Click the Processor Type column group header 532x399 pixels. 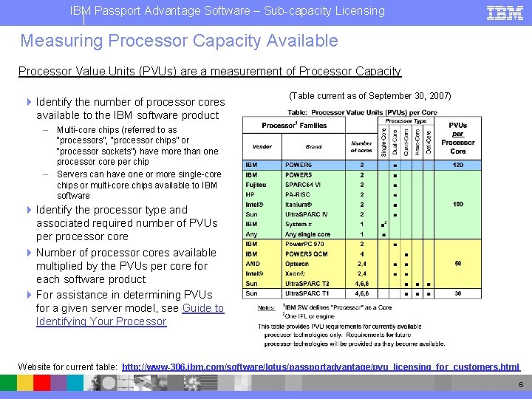pyautogui.click(x=406, y=121)
